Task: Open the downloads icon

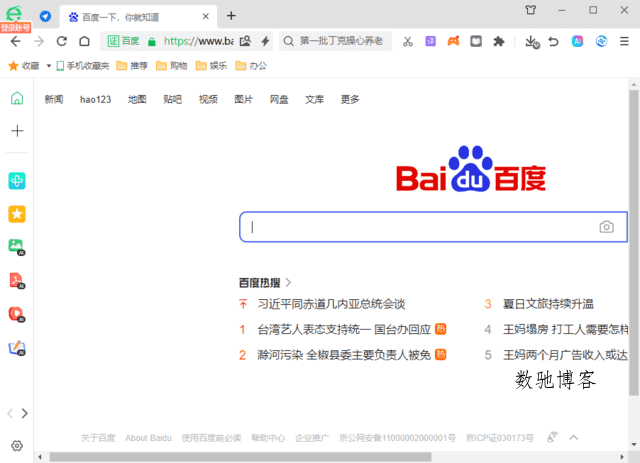Action: click(x=532, y=42)
